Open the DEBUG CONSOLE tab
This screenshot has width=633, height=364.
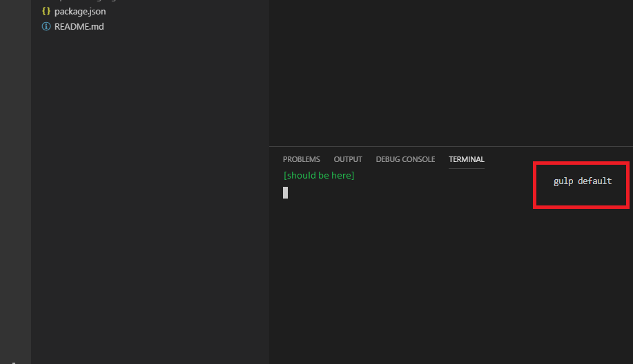(405, 159)
